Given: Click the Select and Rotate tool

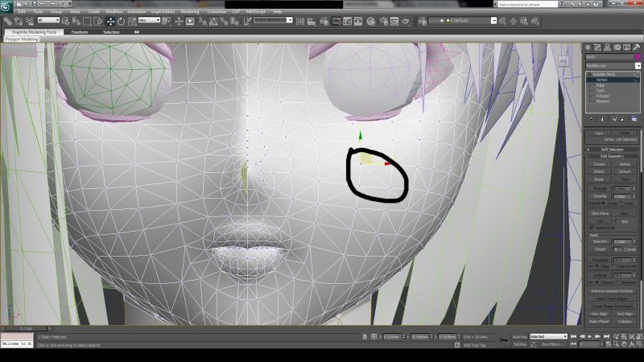Looking at the screenshot, I should click(120, 21).
